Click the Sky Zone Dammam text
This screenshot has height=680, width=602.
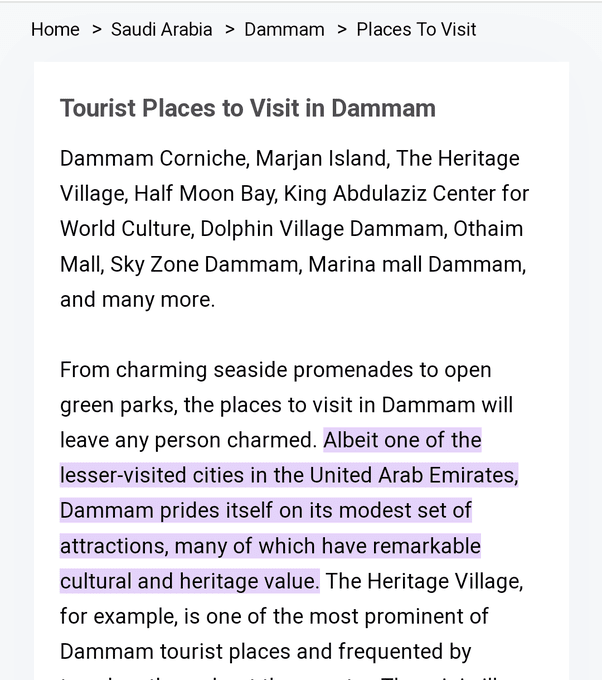coord(204,264)
